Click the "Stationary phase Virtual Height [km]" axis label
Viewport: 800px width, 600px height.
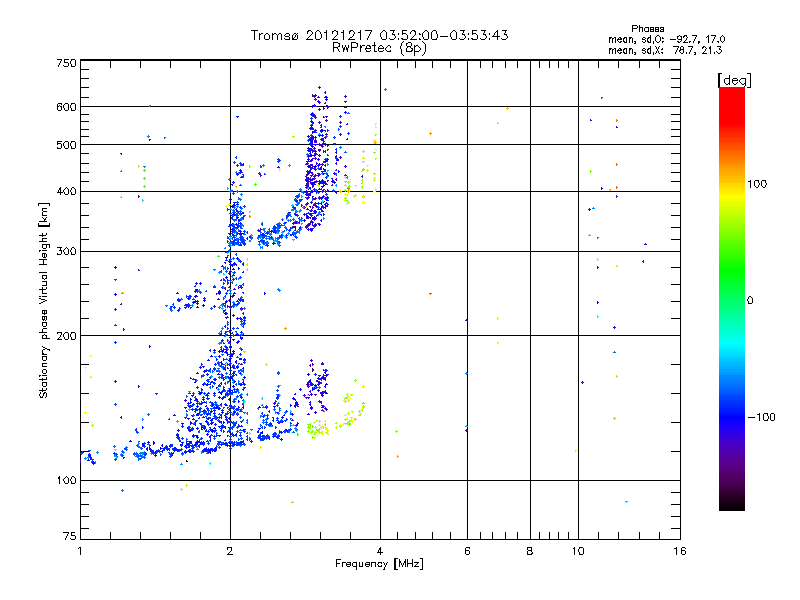click(43, 300)
